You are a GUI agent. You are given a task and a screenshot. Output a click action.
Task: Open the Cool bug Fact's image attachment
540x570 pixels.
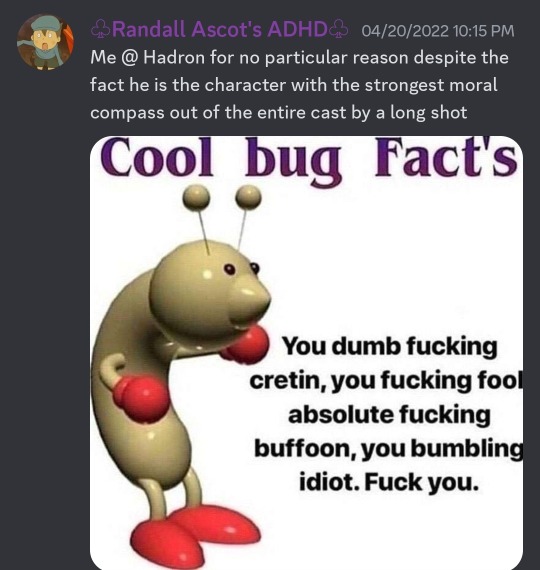coord(306,353)
